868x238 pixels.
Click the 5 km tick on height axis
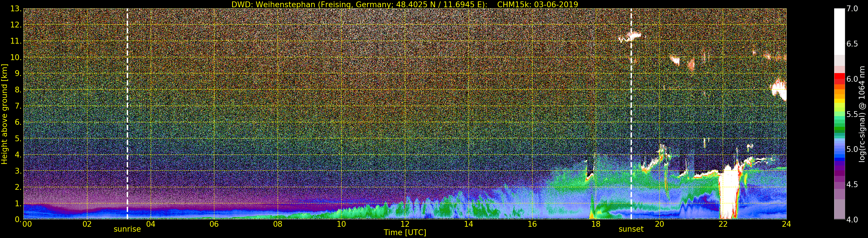click(x=16, y=139)
